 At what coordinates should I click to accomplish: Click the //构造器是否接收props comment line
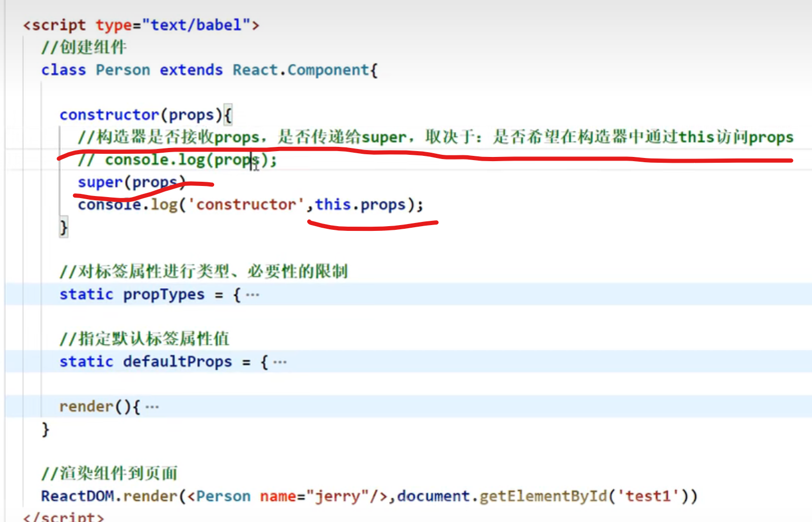[436, 137]
